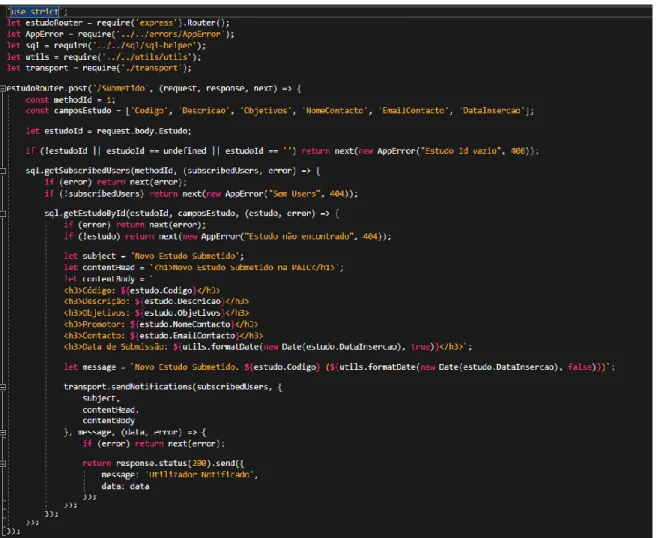This screenshot has height=538, width=657.
Task: Click '${estudo.NomeContacto}' in the Promotor line
Action: point(183,324)
